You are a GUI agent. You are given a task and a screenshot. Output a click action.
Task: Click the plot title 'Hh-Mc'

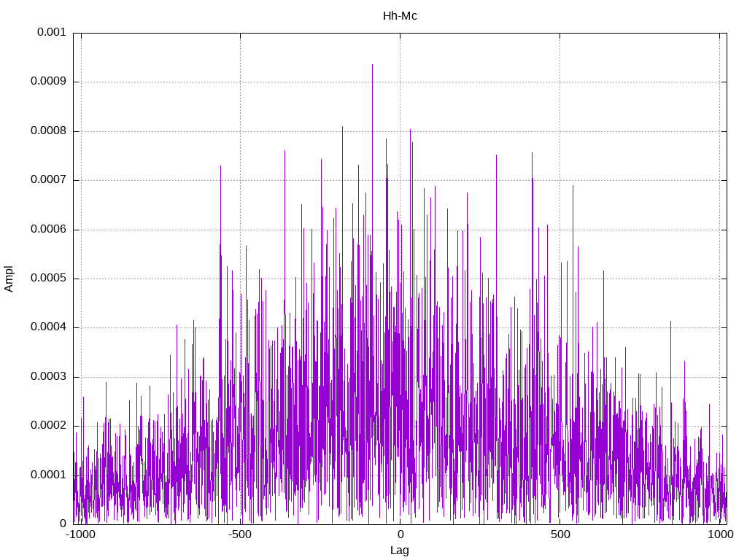point(400,16)
